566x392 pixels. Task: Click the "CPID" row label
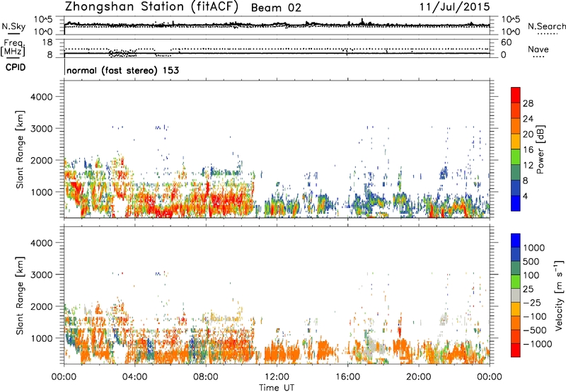click(x=16, y=67)
